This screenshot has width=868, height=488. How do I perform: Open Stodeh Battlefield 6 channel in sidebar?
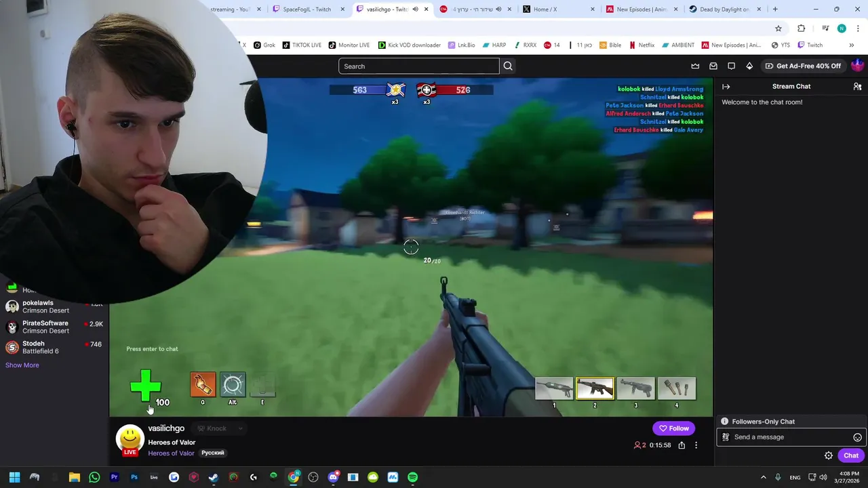[x=54, y=348]
